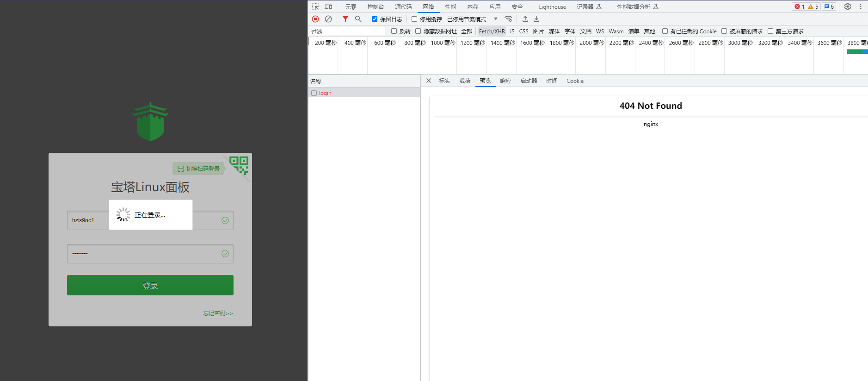Show the Response tab

click(x=505, y=81)
